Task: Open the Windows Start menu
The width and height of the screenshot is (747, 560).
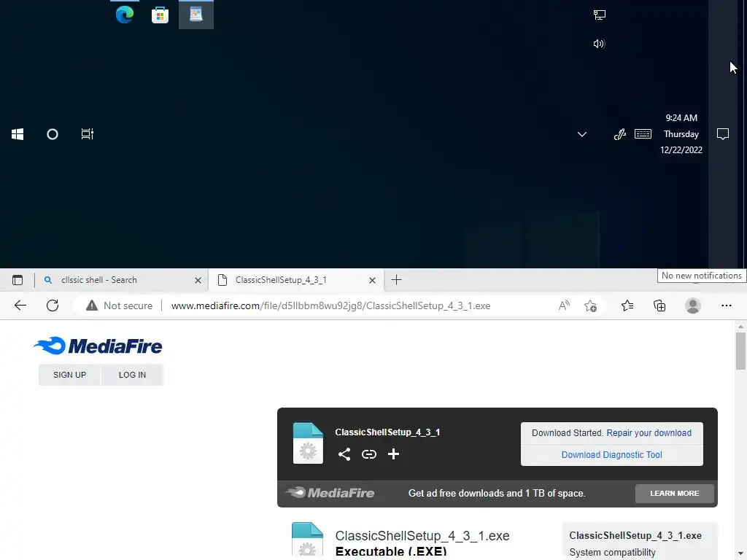Action: (18, 134)
